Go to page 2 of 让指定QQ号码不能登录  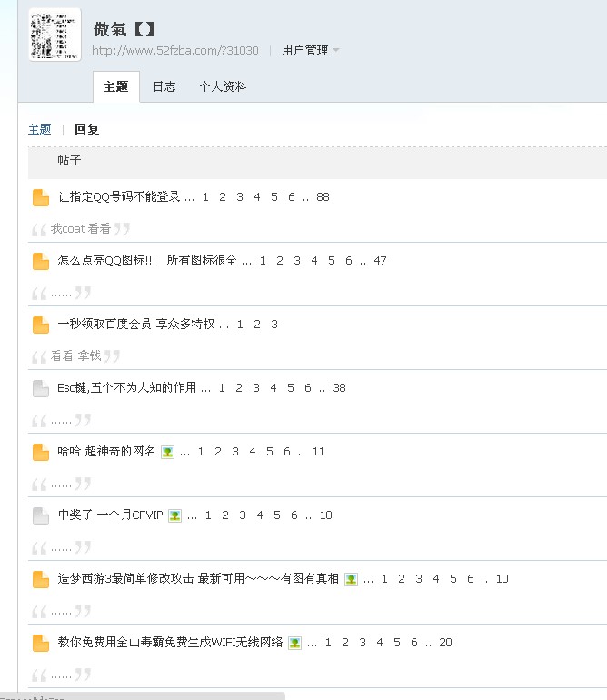click(223, 197)
